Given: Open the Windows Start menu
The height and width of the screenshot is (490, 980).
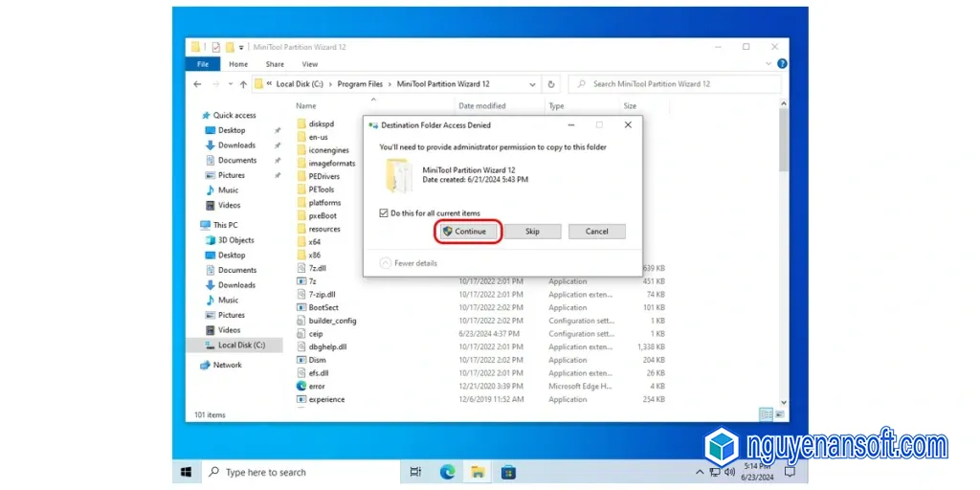Looking at the screenshot, I should [187, 472].
